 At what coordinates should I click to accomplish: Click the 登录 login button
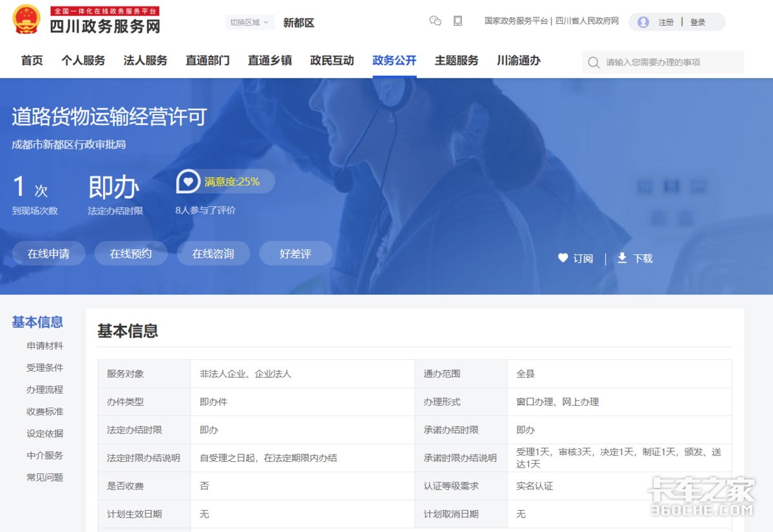point(698,22)
